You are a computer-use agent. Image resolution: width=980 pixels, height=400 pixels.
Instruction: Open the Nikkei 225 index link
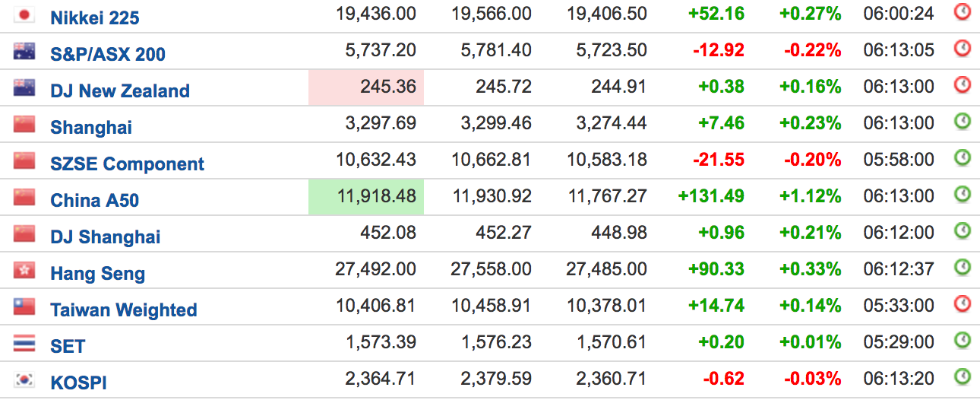pyautogui.click(x=95, y=17)
